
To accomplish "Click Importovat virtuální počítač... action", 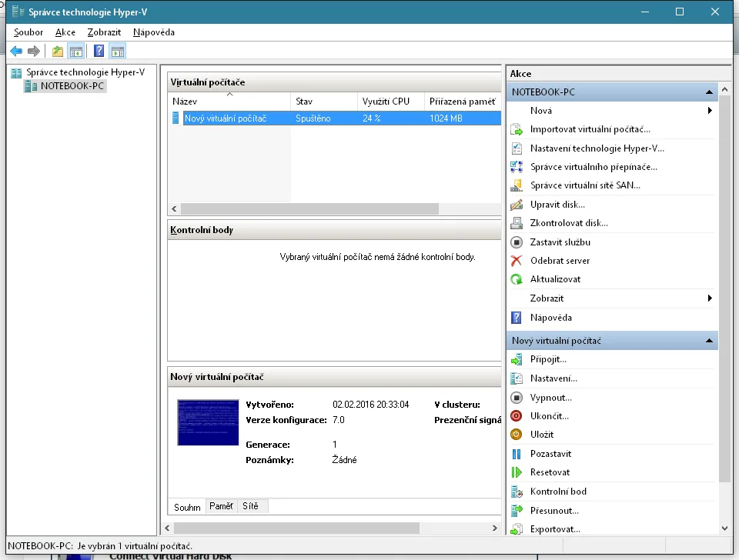I will 590,129.
